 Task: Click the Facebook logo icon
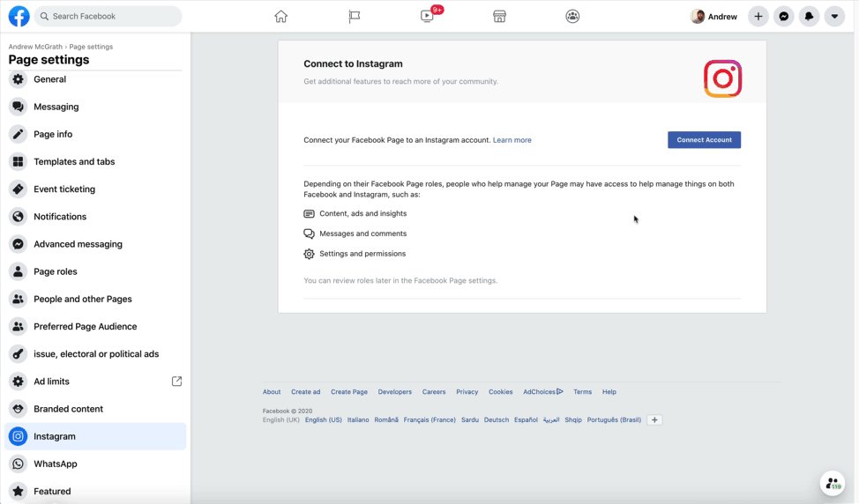coord(19,16)
